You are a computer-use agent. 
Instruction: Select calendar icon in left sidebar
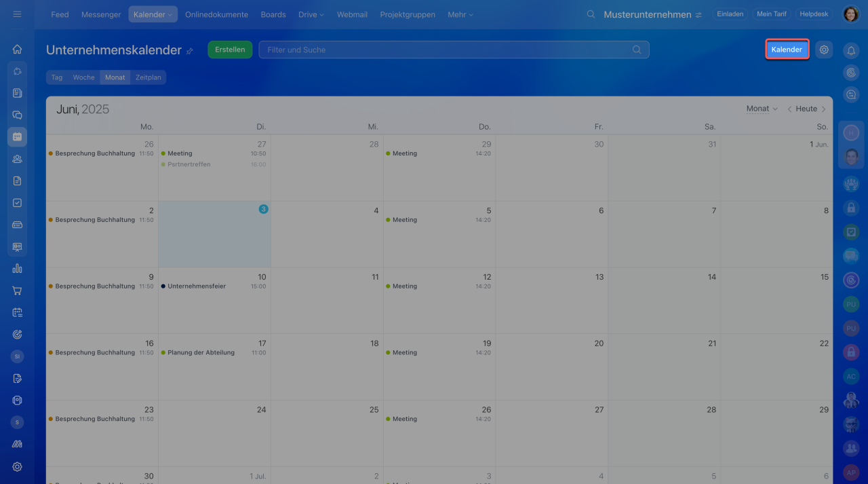(x=17, y=136)
